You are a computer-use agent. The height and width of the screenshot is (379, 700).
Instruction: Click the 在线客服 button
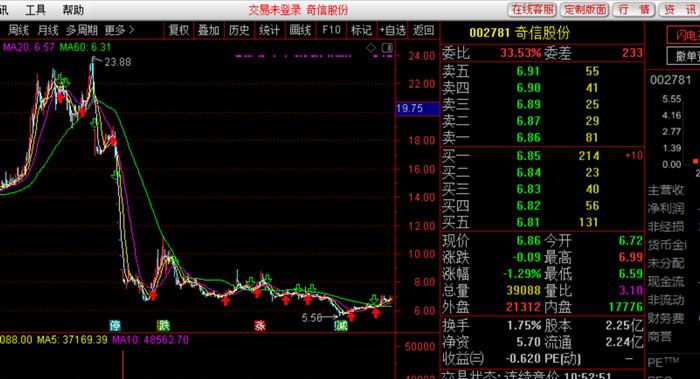[x=532, y=10]
